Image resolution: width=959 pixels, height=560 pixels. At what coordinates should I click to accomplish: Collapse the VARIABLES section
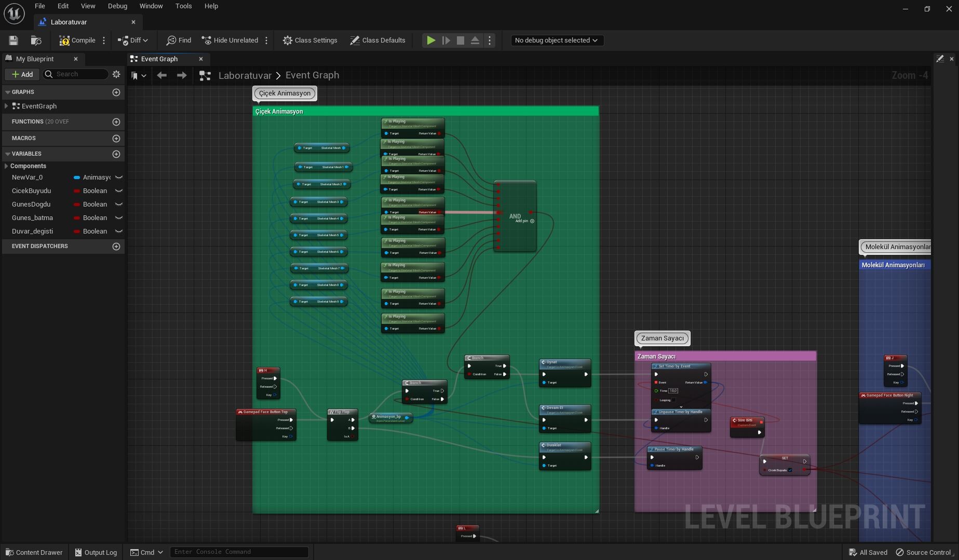point(7,154)
